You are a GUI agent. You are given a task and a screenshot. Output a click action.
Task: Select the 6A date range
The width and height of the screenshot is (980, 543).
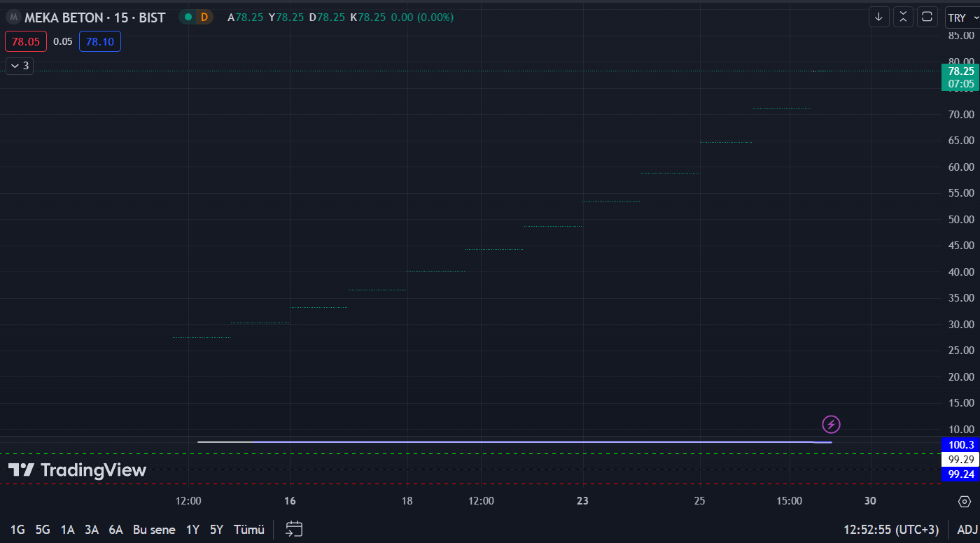[115, 530]
